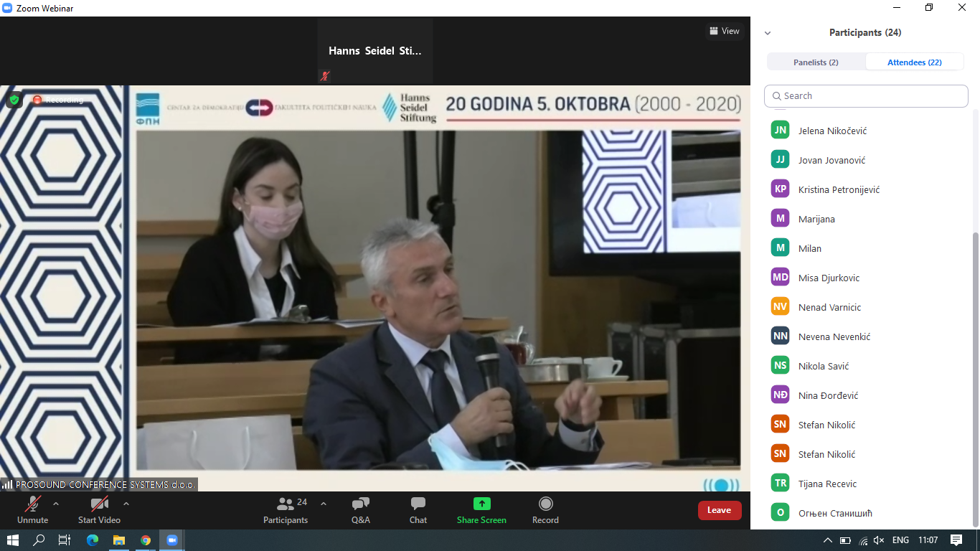Screen dimensions: 980x551
Task: Open Task View on the taskbar
Action: [65, 540]
